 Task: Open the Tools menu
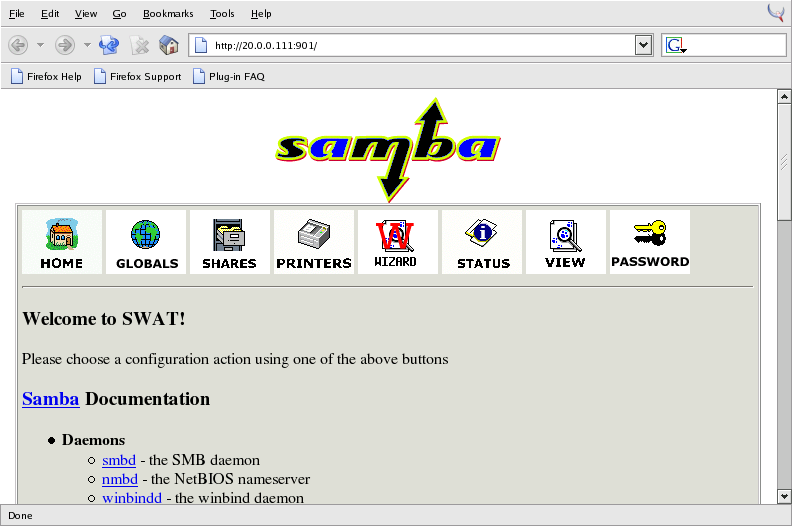coord(222,14)
